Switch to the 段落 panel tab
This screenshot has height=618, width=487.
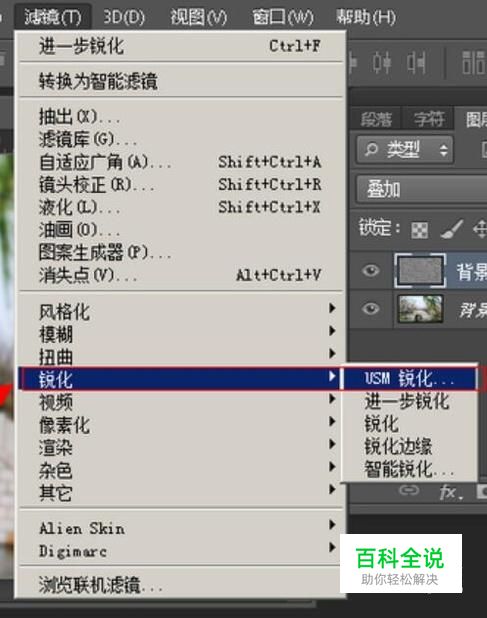click(x=376, y=119)
